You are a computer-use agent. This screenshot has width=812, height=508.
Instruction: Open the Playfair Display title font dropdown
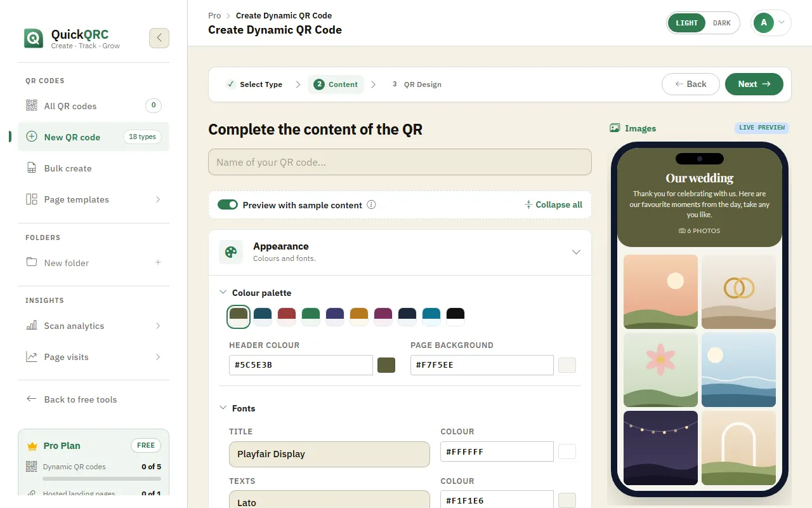(329, 454)
